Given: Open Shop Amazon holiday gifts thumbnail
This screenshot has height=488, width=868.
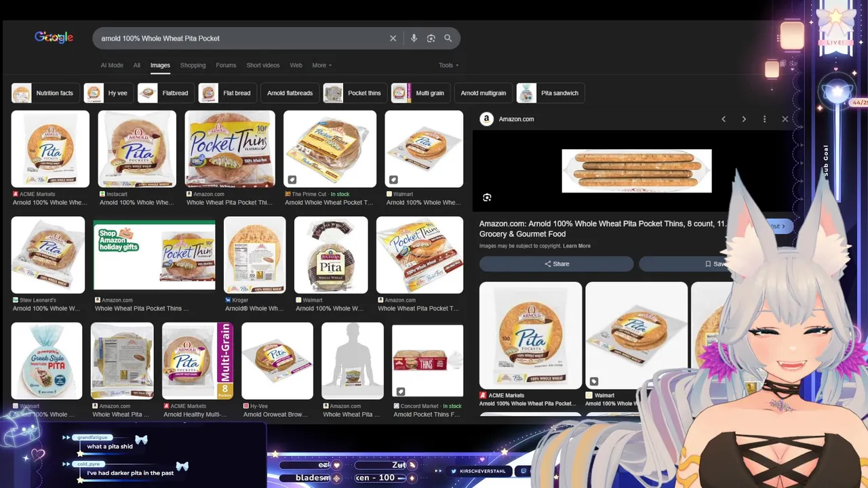Looking at the screenshot, I should tap(154, 255).
